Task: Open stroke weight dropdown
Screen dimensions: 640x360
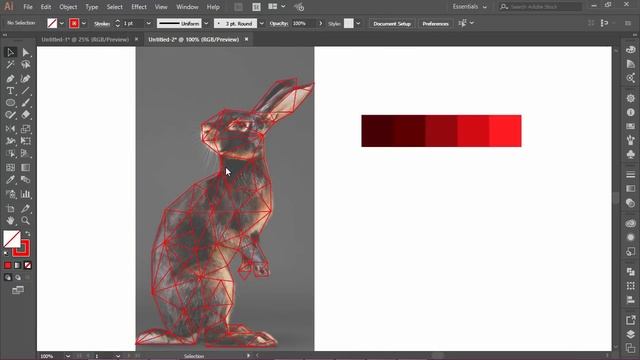Action: point(149,23)
